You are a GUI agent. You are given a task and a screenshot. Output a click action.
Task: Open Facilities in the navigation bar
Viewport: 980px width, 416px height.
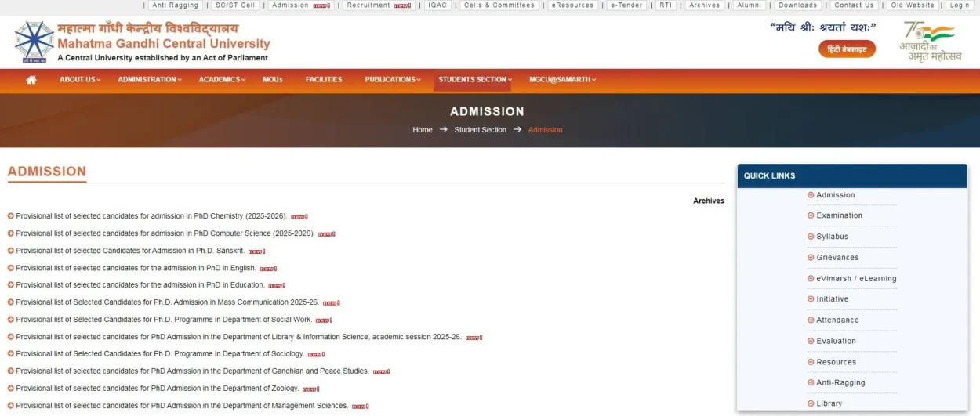pyautogui.click(x=324, y=80)
